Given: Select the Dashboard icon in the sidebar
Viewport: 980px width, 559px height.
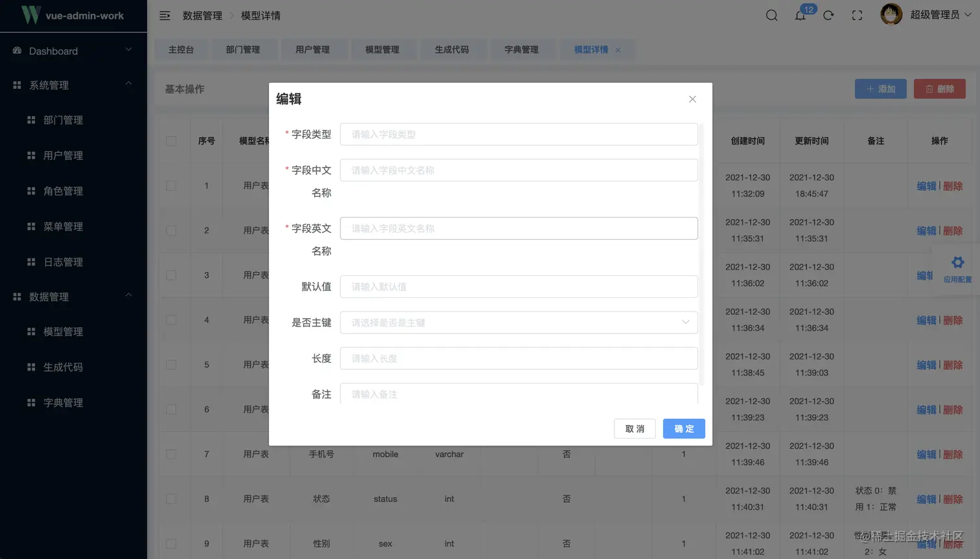Looking at the screenshot, I should [16, 50].
